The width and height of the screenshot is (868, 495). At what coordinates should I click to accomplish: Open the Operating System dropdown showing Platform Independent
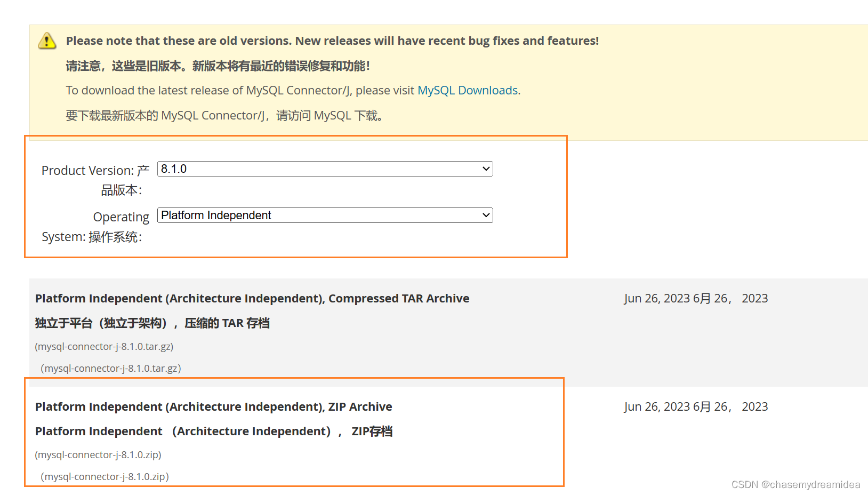coord(325,215)
